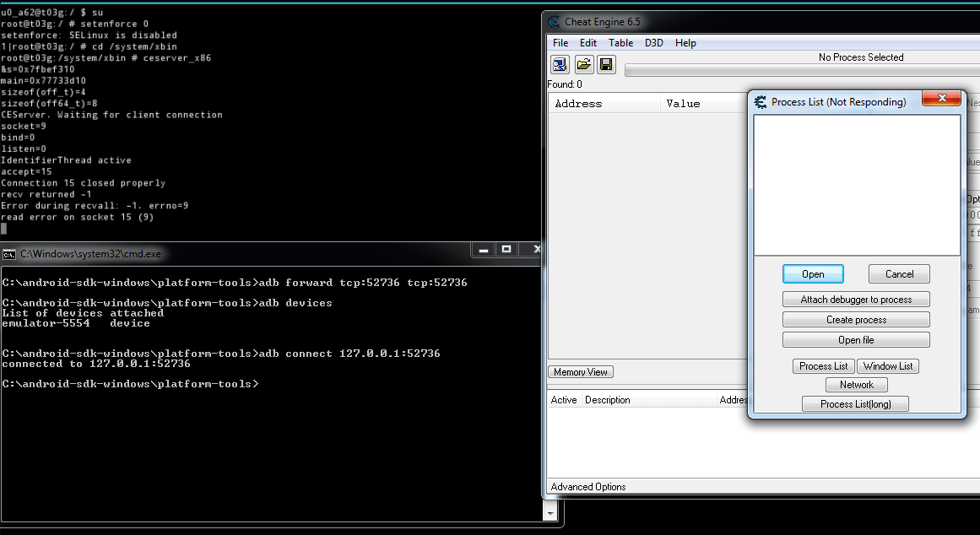Save the cheat table using the floppy disk icon

point(605,64)
